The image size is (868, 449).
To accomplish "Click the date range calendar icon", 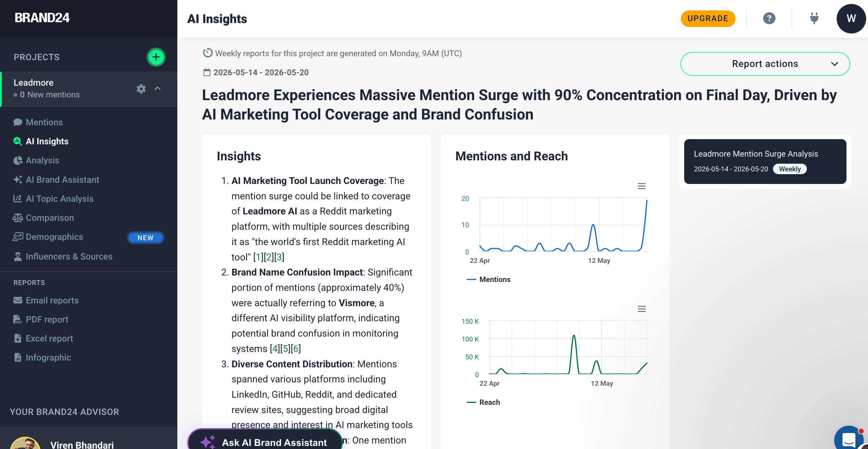I will [x=207, y=72].
